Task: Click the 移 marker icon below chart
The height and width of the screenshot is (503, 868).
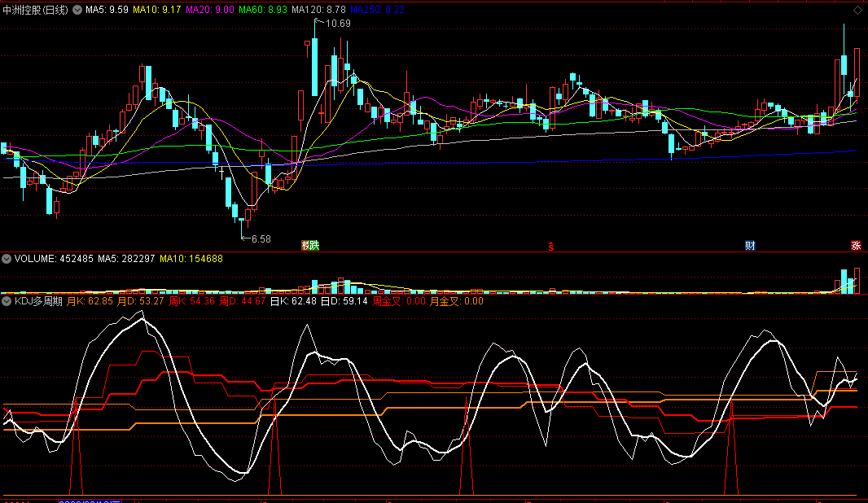Action: pyautogui.click(x=305, y=245)
